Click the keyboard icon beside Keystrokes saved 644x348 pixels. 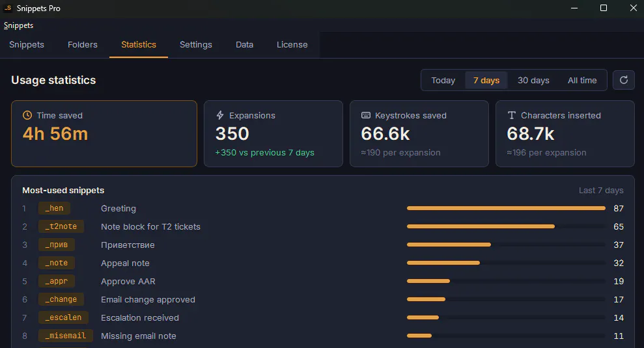coord(365,115)
